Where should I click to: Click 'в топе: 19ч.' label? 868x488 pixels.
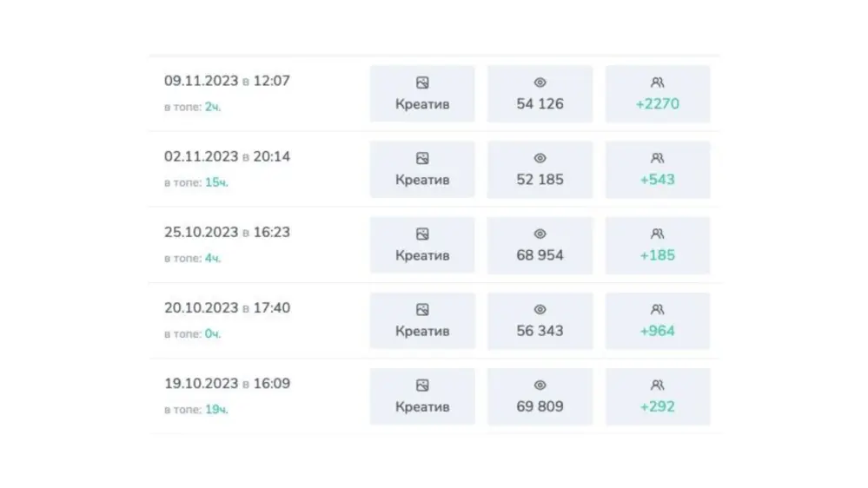coord(196,410)
